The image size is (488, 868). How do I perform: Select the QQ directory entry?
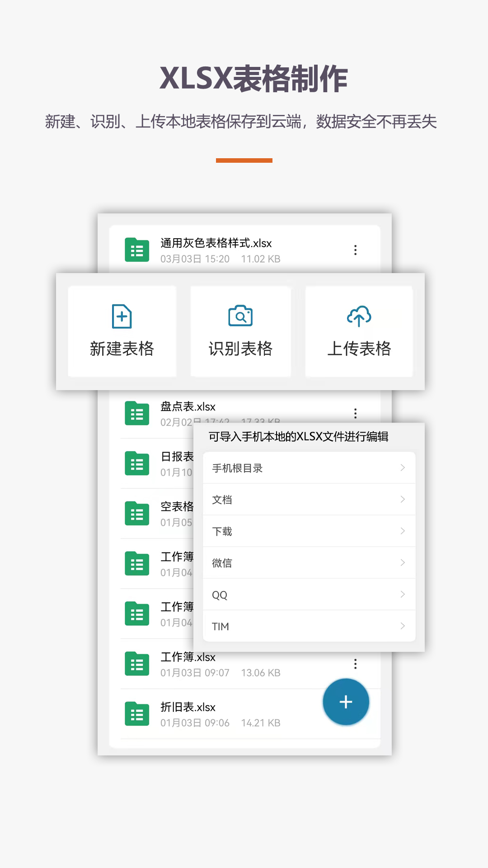[x=309, y=594]
